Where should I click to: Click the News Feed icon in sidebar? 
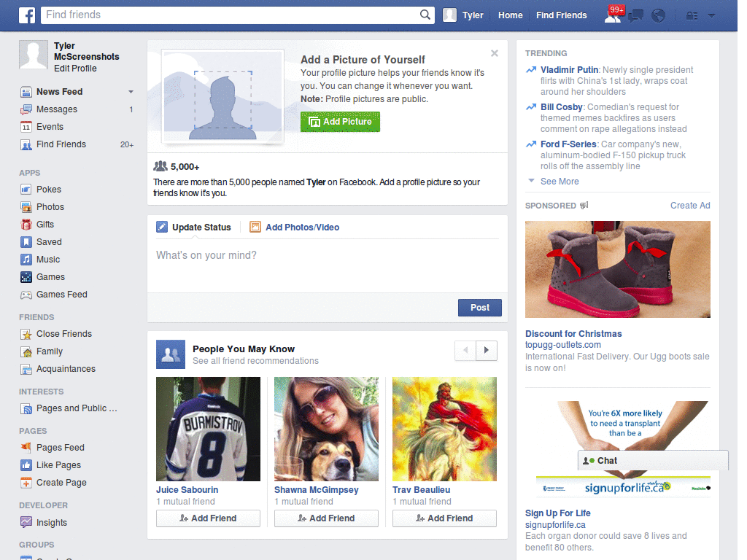(26, 92)
